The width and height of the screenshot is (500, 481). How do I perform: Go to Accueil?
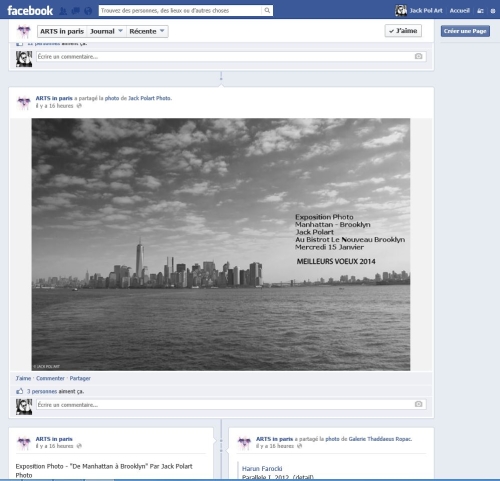point(459,11)
